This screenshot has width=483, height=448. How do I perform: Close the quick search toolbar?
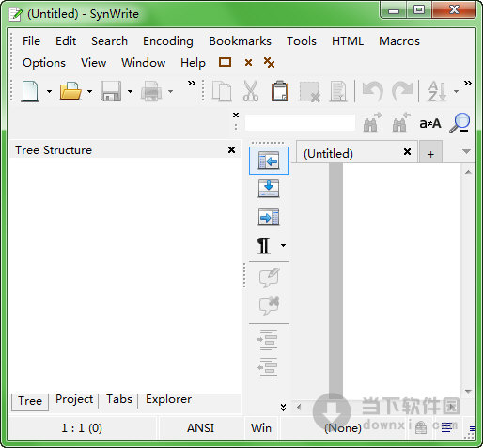pos(236,116)
